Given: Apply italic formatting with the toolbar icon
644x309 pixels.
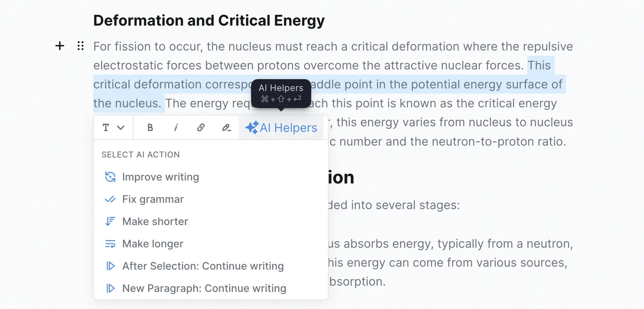Looking at the screenshot, I should click(x=176, y=127).
